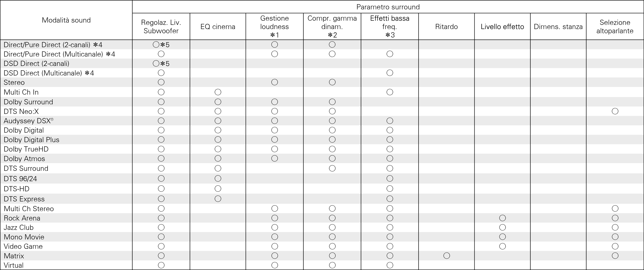
Task: Click Gestione loudness circle in Stereo row
Action: 275,82
